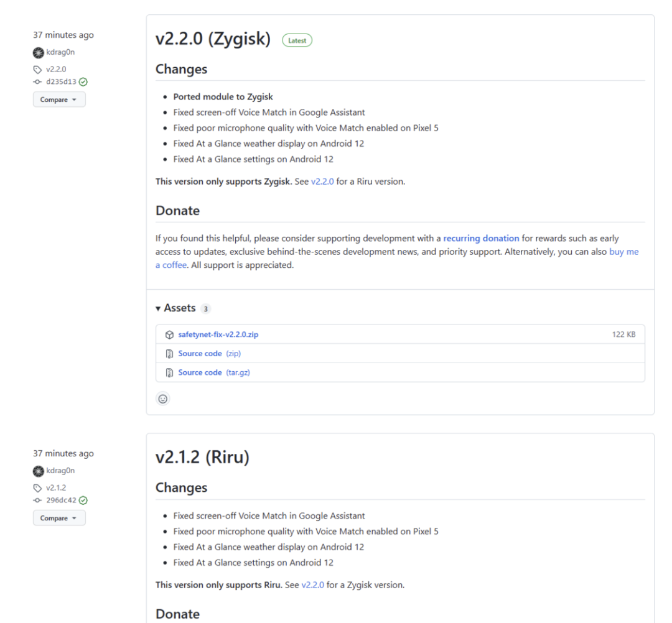Open Compare dropdown for v2.2.0
Viewport: 672px width, 623px height.
(x=59, y=99)
